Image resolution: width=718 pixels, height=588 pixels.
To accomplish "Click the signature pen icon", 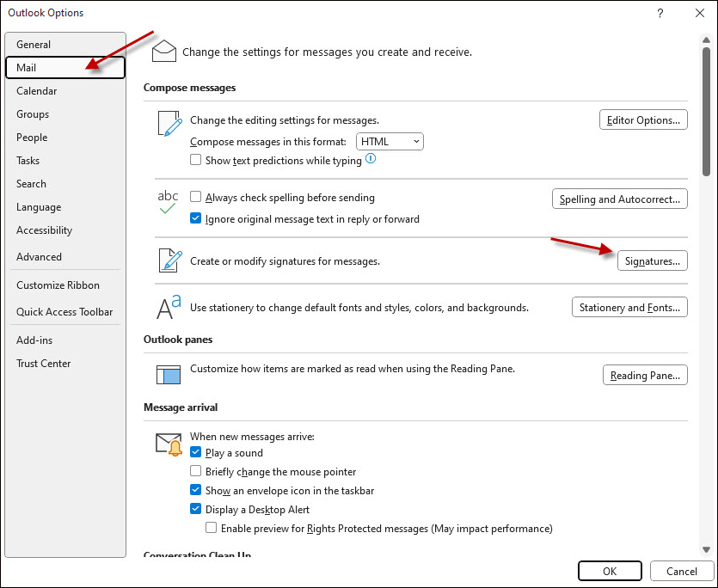I will point(170,260).
